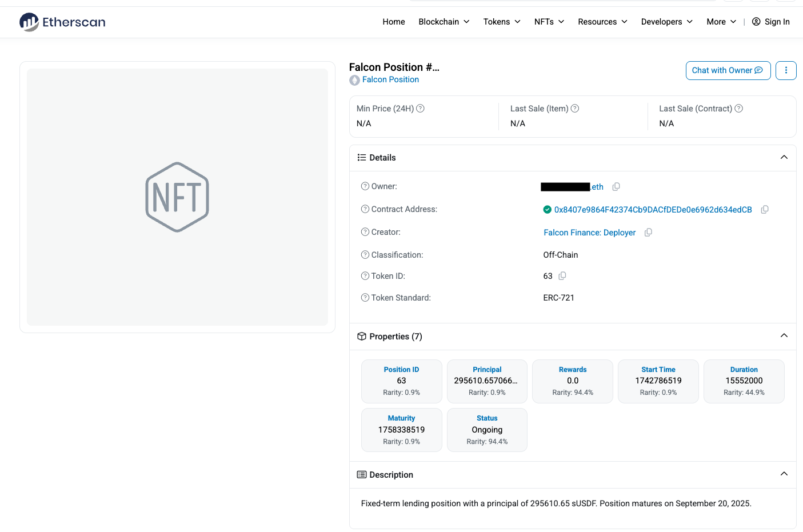Click the description text about sUSDF principal
803x532 pixels.
point(556,503)
